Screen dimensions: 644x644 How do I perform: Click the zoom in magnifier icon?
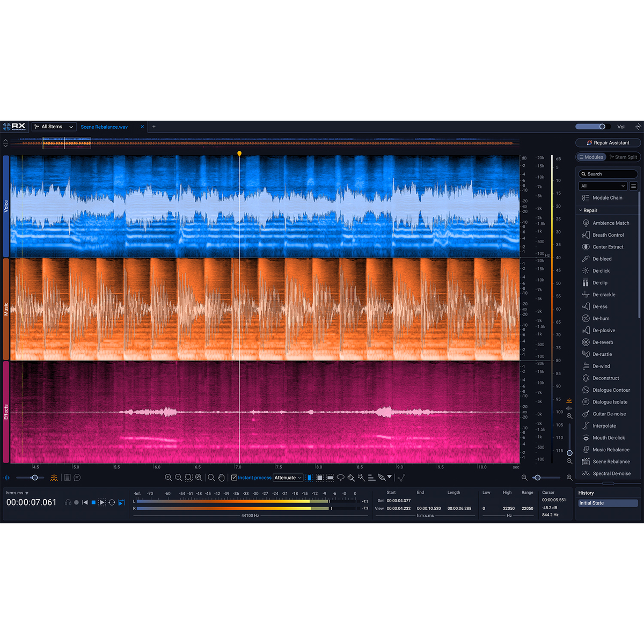(169, 478)
